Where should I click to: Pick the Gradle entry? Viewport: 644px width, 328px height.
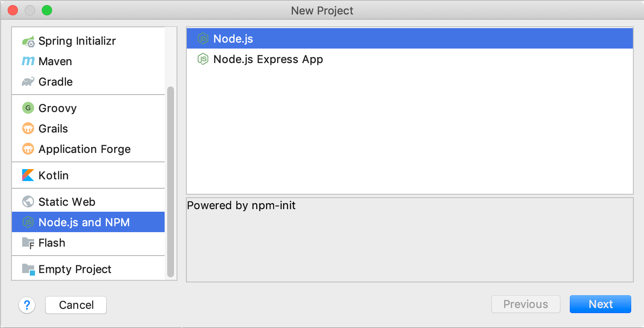click(x=88, y=82)
